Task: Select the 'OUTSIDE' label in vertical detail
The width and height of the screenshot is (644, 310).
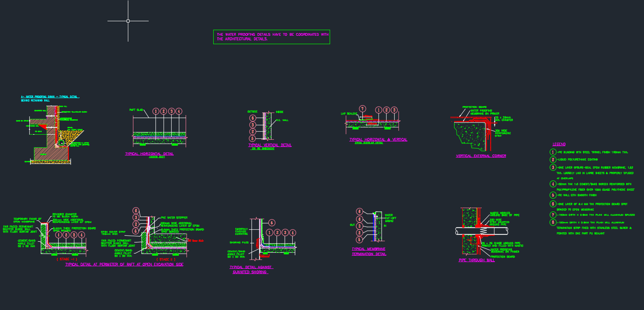Action: [252, 112]
